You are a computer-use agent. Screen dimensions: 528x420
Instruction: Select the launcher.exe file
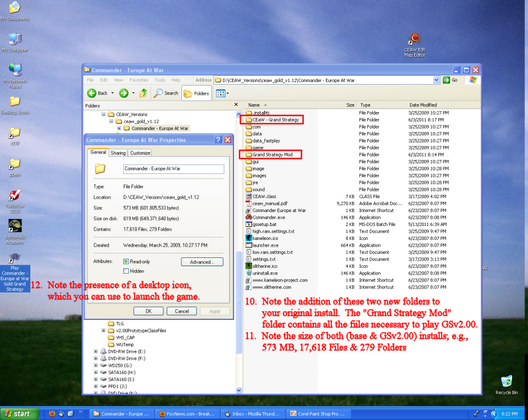click(266, 246)
